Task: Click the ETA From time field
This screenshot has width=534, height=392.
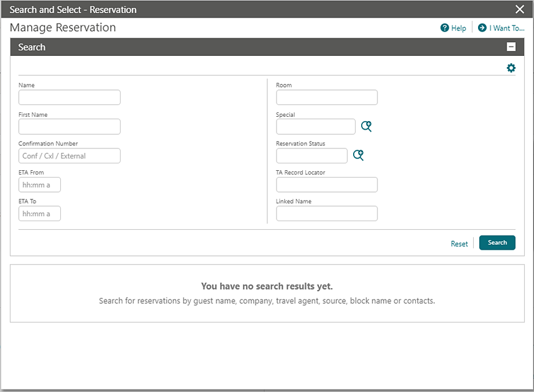Action: (39, 185)
